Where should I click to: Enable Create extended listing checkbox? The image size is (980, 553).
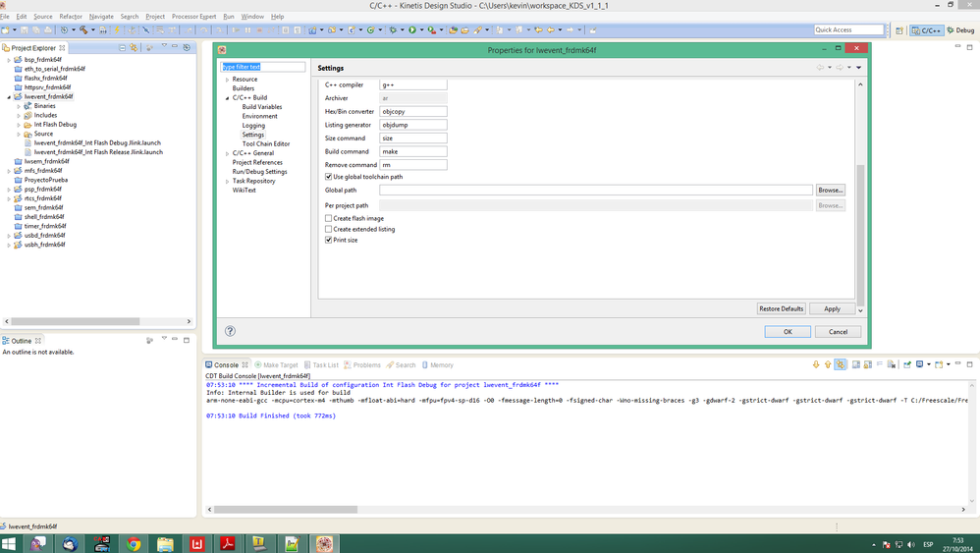(x=328, y=229)
